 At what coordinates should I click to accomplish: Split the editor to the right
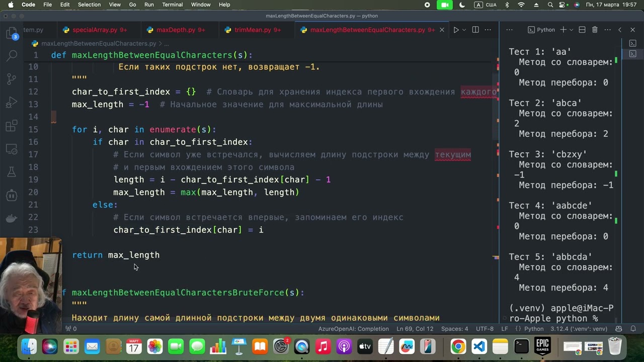pos(475,30)
